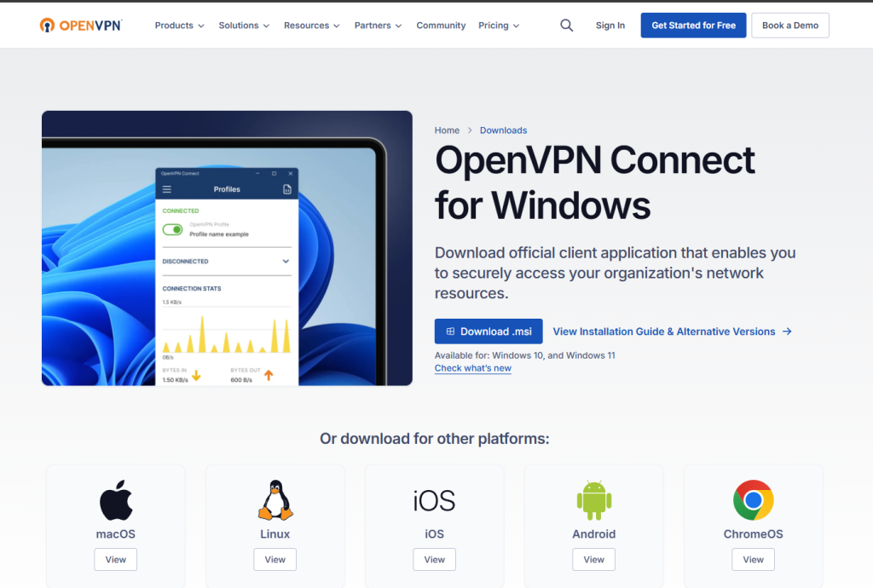
Task: Click the ChromeOS Chrome logo icon
Action: click(x=753, y=500)
